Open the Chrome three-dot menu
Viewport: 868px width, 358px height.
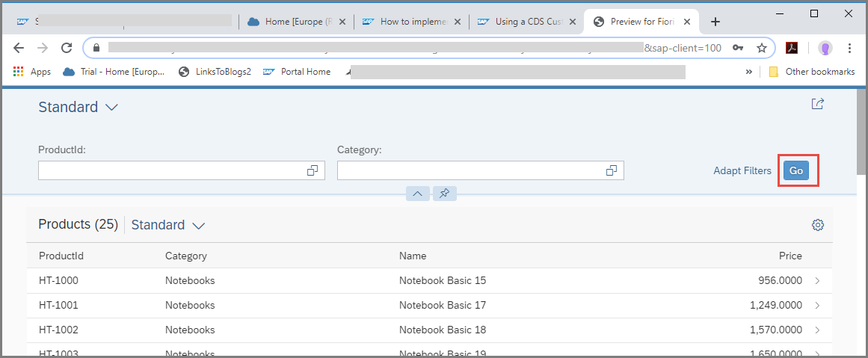(850, 48)
